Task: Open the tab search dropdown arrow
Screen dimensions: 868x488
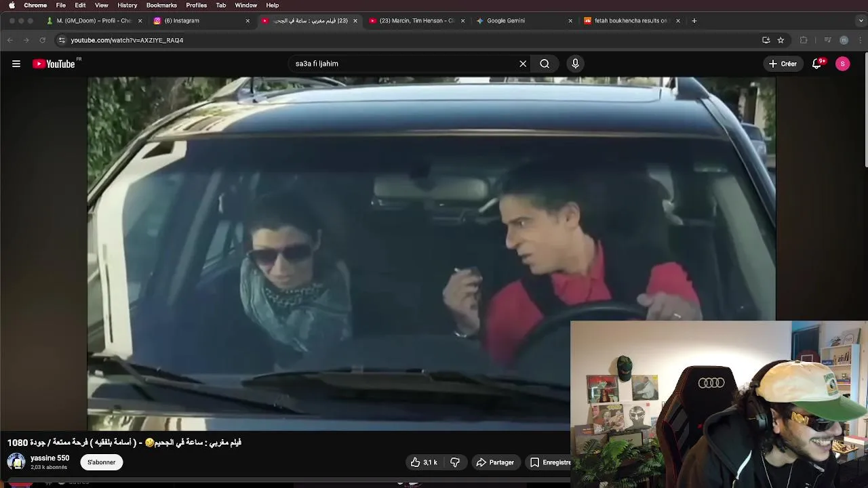Action: pyautogui.click(x=860, y=21)
